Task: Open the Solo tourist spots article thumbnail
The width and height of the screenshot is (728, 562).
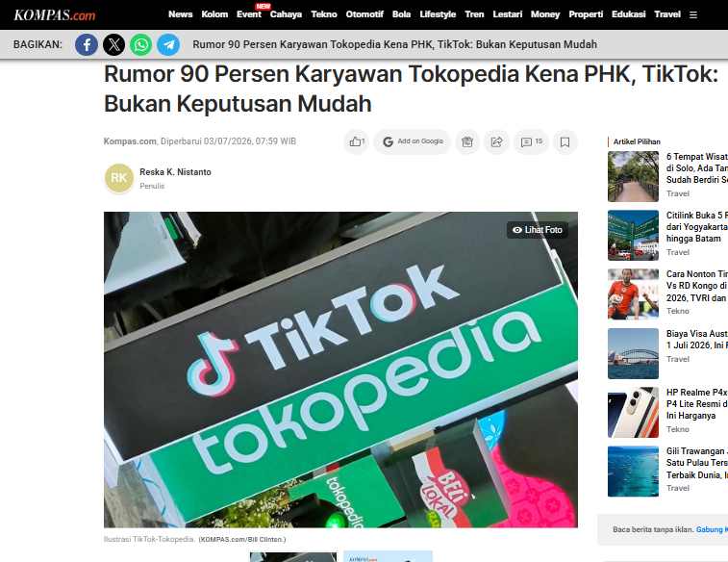Action: click(634, 176)
